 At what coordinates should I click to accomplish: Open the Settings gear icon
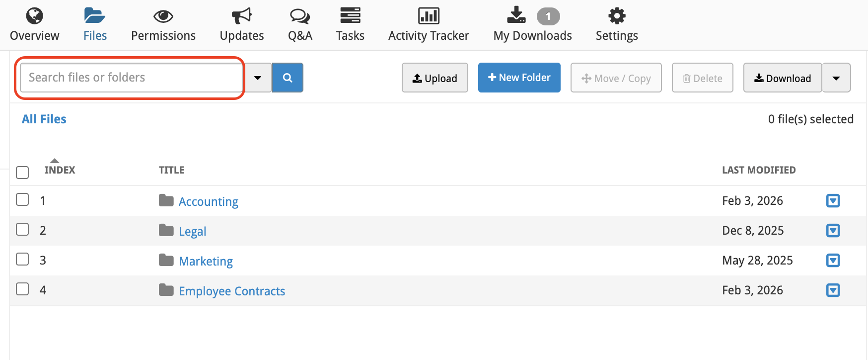[x=617, y=16]
